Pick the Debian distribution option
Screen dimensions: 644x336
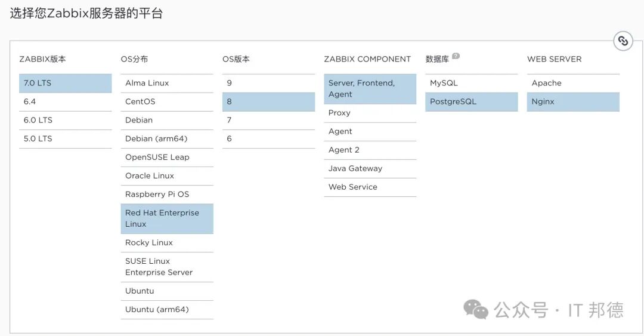pyautogui.click(x=167, y=120)
